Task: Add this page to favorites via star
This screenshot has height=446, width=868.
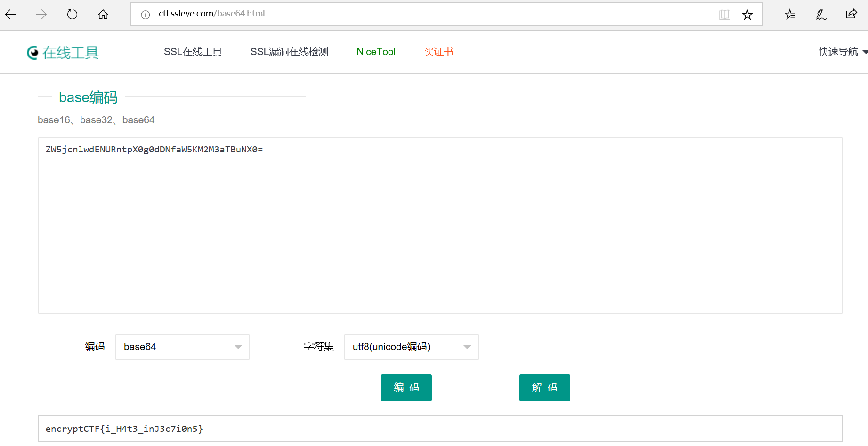Action: (x=747, y=15)
